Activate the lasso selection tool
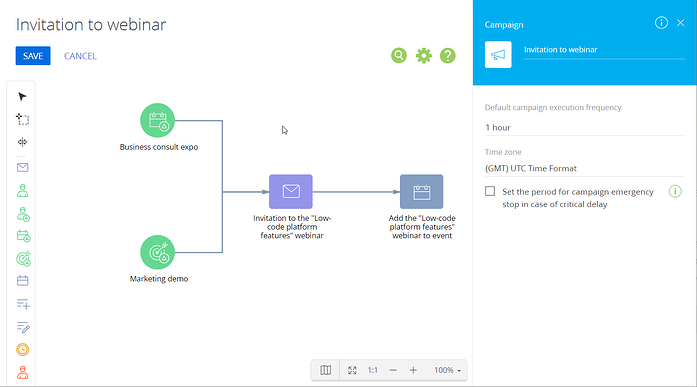The height and width of the screenshot is (387, 697). click(22, 119)
